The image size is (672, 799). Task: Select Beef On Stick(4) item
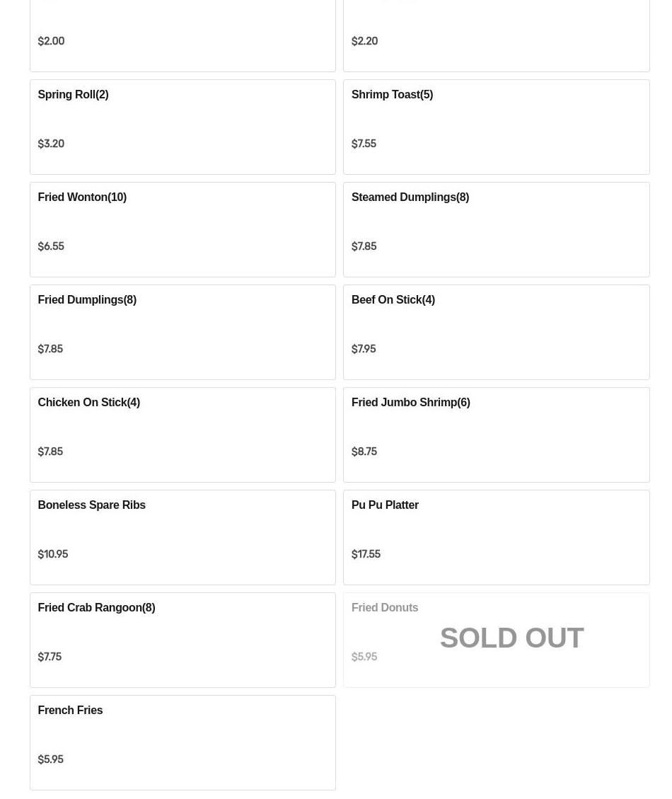496,331
